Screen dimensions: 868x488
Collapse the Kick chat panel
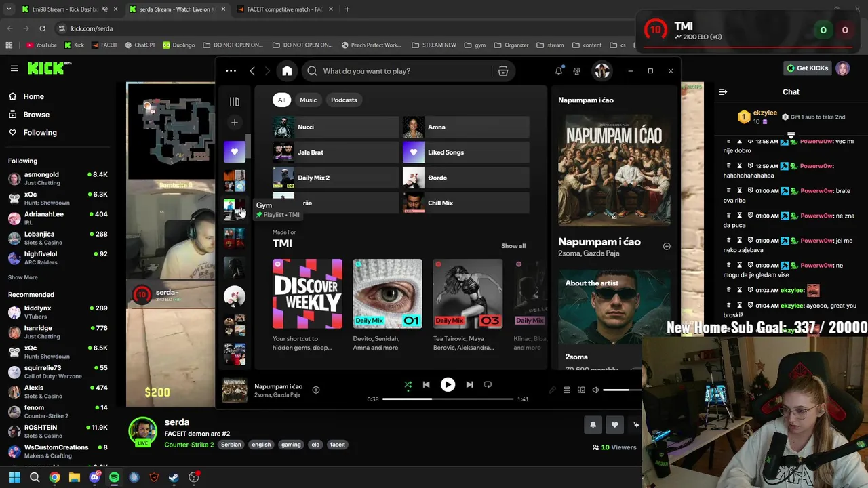pyautogui.click(x=723, y=91)
